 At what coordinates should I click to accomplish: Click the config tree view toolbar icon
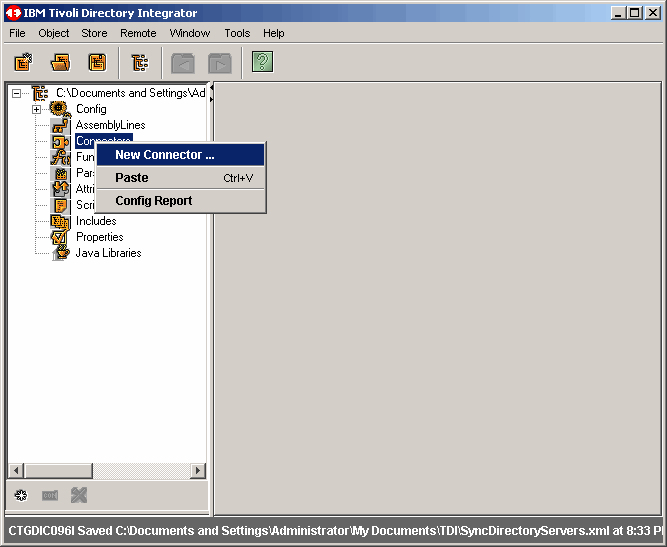point(140,63)
